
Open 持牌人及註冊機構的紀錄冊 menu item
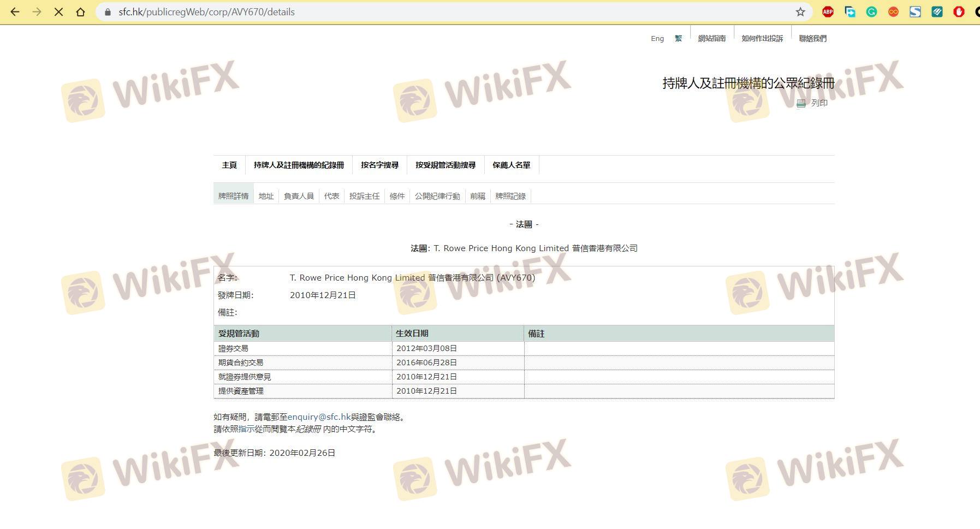[299, 165]
